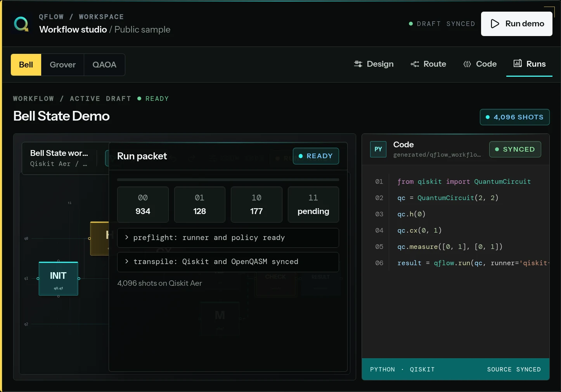Click PYTHON · QISKIT footer label

[x=402, y=370]
